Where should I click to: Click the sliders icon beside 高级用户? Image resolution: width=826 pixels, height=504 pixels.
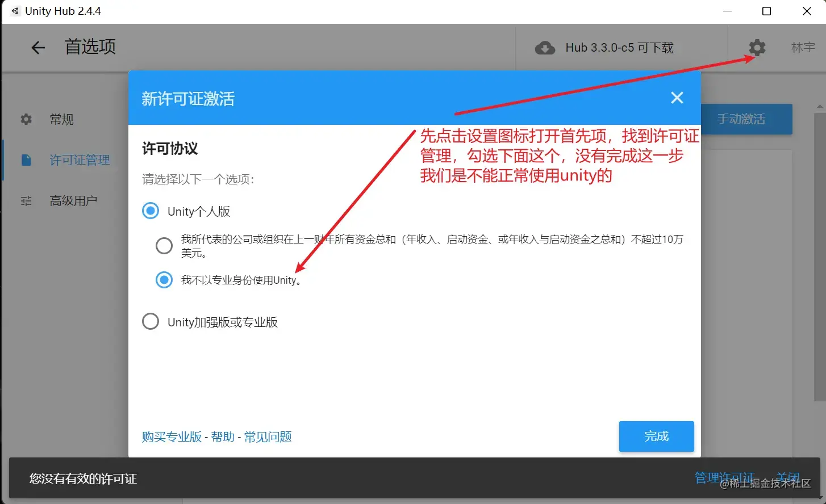click(26, 201)
